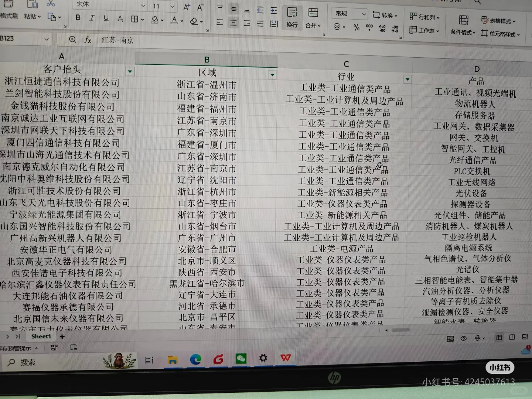Click the cut (scissors) icon
The image size is (532, 399).
click(x=51, y=4)
